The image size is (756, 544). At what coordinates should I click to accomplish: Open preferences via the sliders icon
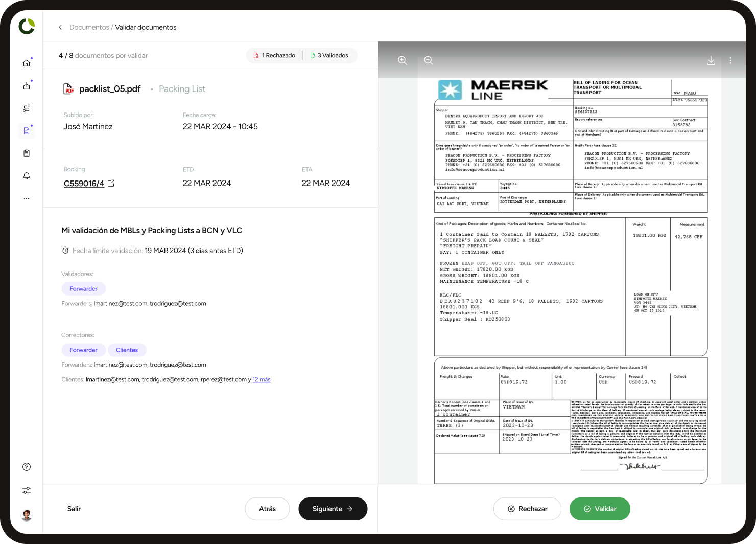tap(27, 490)
